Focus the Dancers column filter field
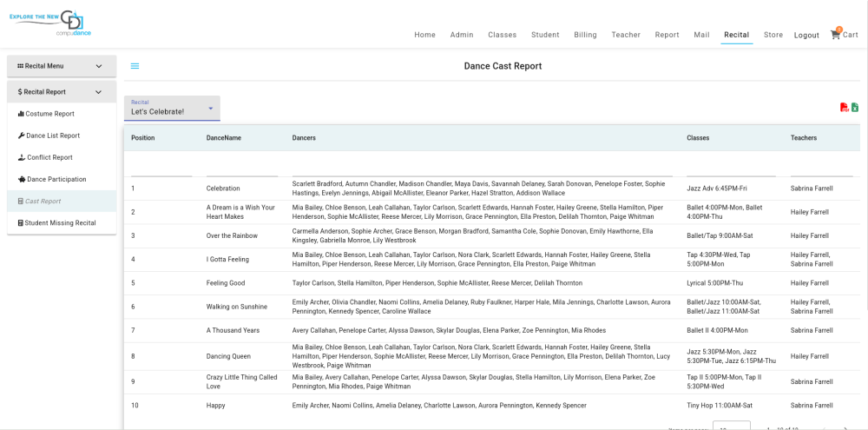The height and width of the screenshot is (430, 868). (482, 168)
